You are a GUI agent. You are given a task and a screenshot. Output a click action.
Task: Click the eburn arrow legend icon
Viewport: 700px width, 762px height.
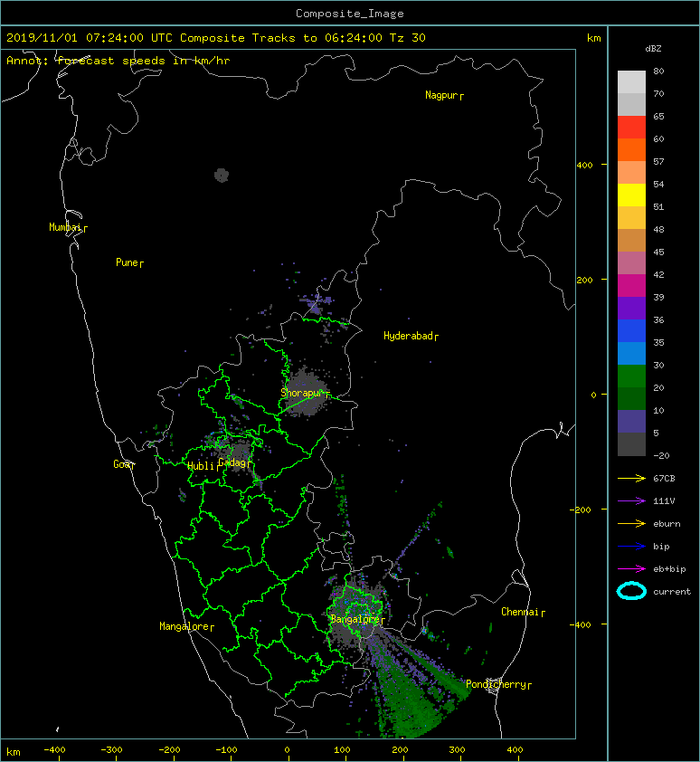(631, 524)
